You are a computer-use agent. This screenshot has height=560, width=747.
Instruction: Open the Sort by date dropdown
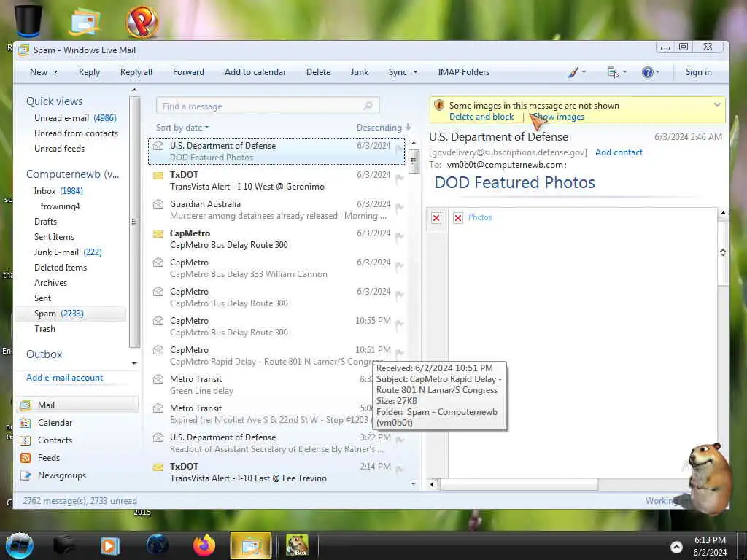coord(182,128)
